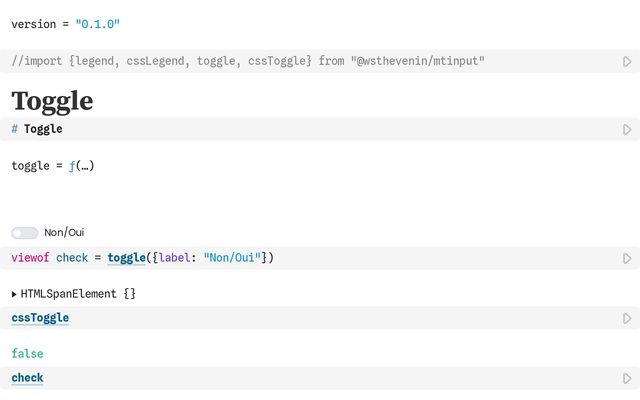Image resolution: width=640 pixels, height=400 pixels.
Task: Click into the import comment code line
Action: tap(248, 61)
